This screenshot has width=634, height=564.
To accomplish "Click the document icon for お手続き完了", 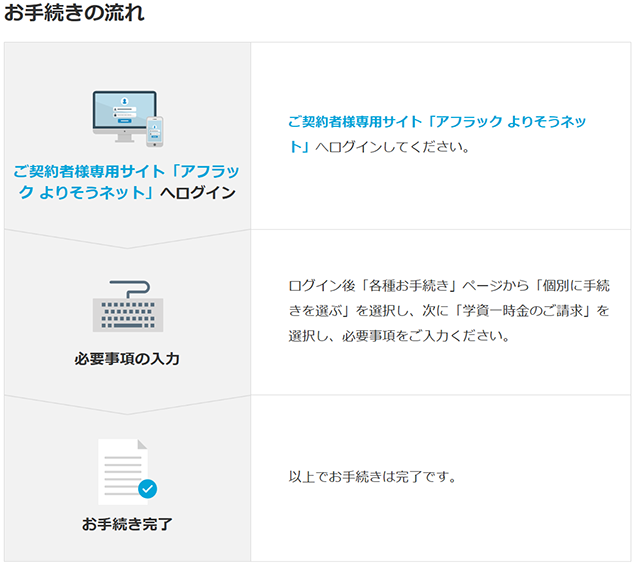I will point(122,470).
